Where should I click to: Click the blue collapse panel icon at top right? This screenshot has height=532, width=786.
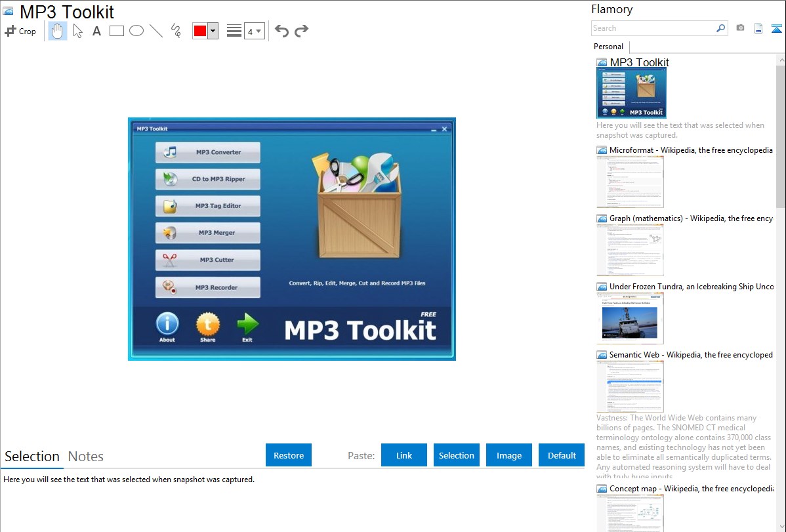click(776, 28)
